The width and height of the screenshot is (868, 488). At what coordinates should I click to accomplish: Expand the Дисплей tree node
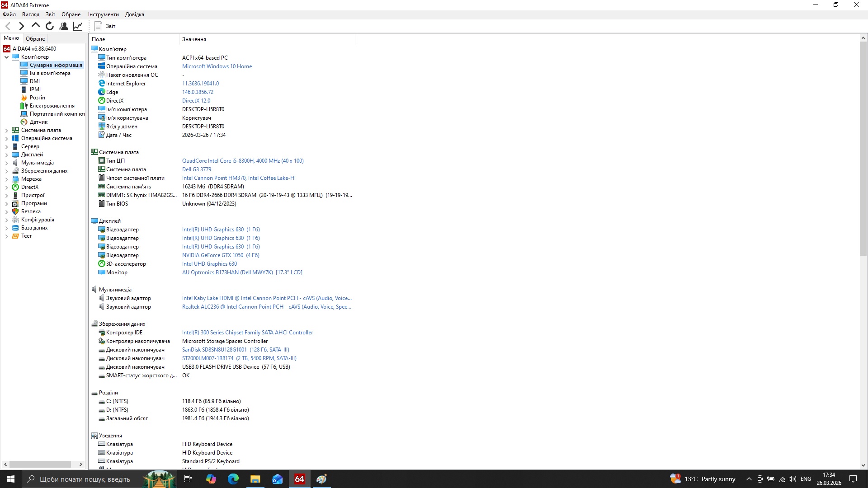[6, 155]
